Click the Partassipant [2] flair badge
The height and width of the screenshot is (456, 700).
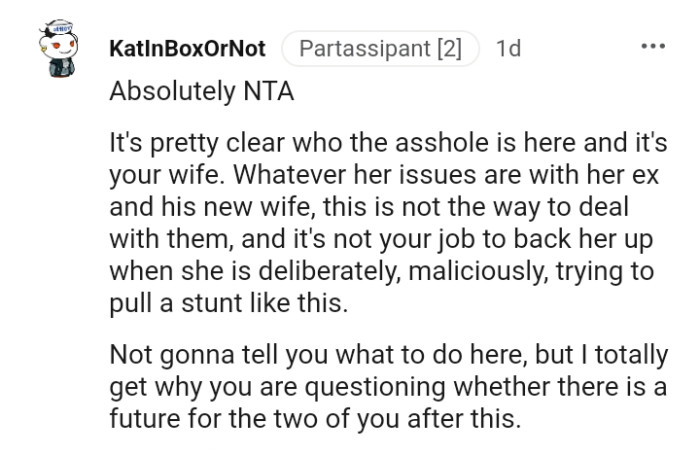(x=380, y=49)
